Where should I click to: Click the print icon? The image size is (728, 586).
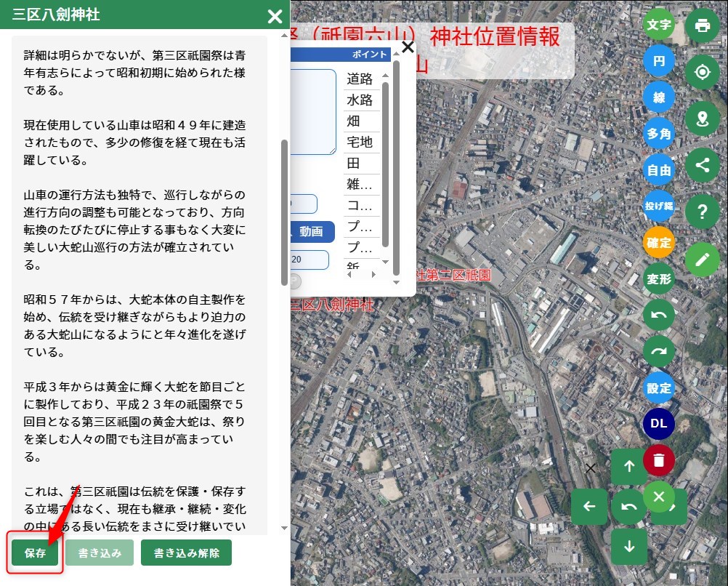(x=702, y=26)
